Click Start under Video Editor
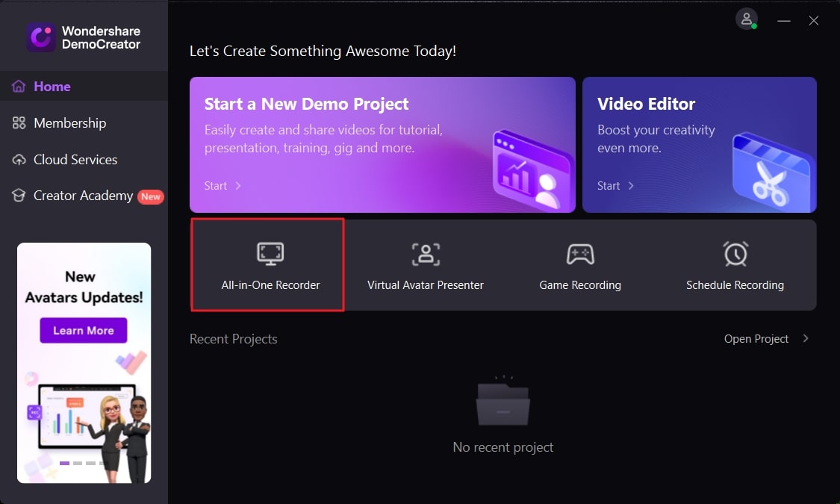 [x=609, y=186]
